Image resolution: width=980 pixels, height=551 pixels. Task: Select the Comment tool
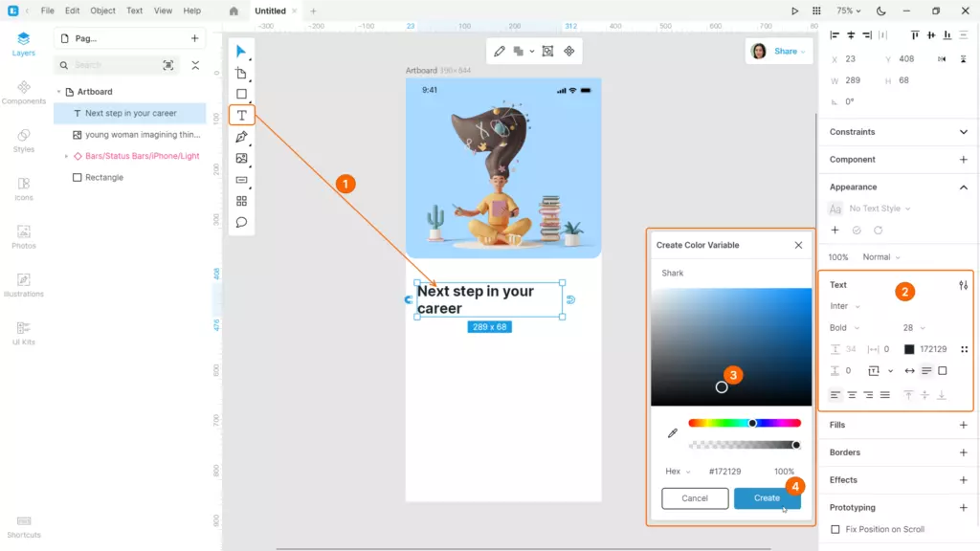(x=241, y=222)
